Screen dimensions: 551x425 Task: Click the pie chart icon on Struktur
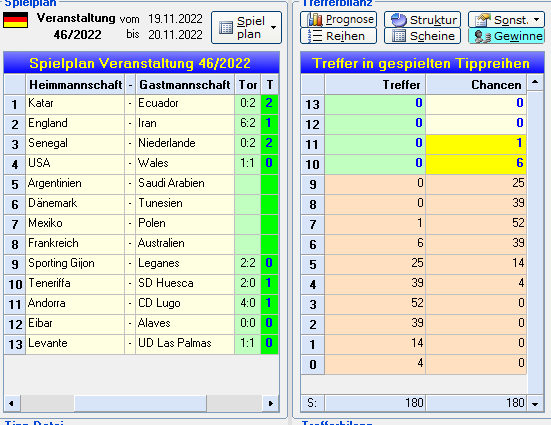399,20
